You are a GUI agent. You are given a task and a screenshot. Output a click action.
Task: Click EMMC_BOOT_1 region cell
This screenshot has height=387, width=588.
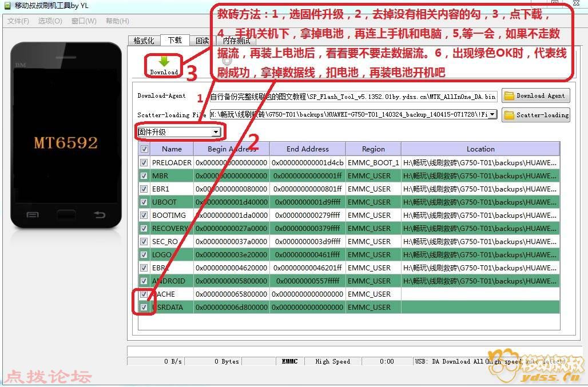tap(373, 162)
